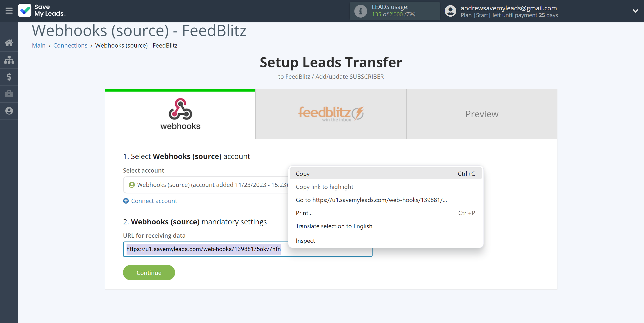
Task: Click Copy in the context menu
Action: 303,173
